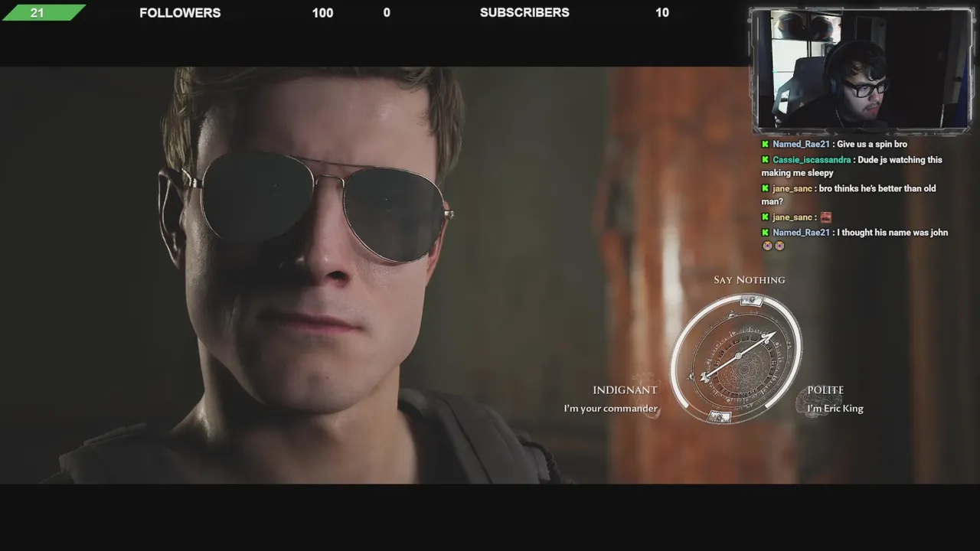Click the 0 count before SUBSCRIBERS

387,13
